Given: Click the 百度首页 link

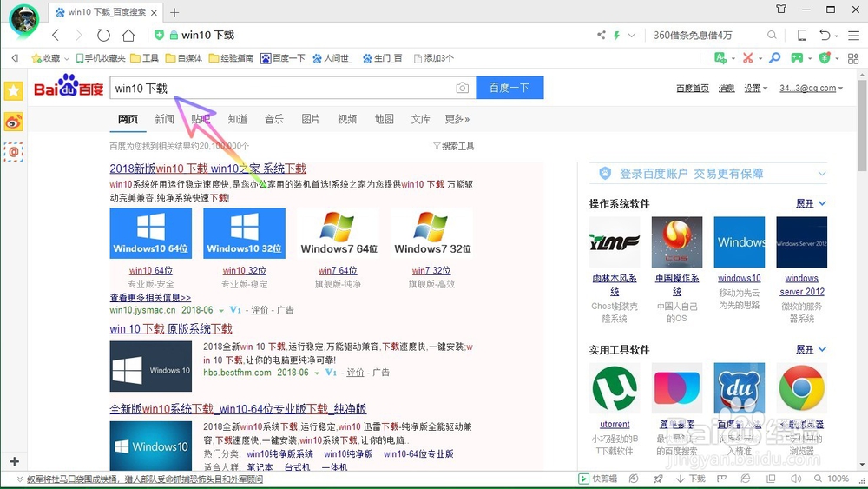Looking at the screenshot, I should tap(693, 88).
